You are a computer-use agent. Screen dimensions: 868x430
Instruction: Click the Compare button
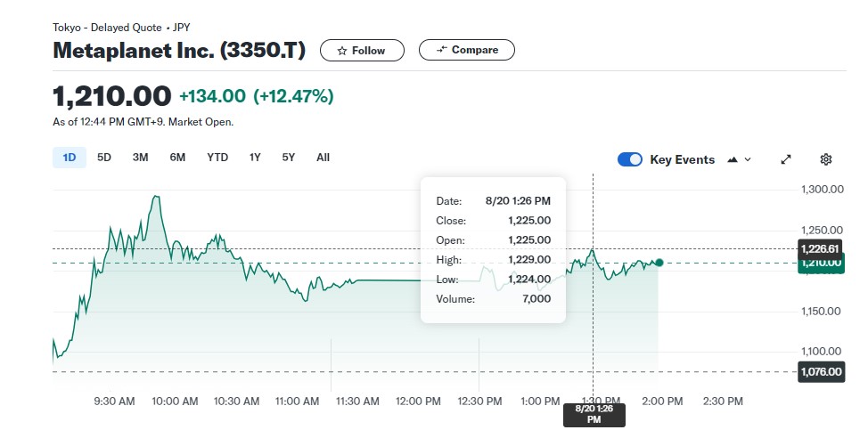pyautogui.click(x=466, y=50)
